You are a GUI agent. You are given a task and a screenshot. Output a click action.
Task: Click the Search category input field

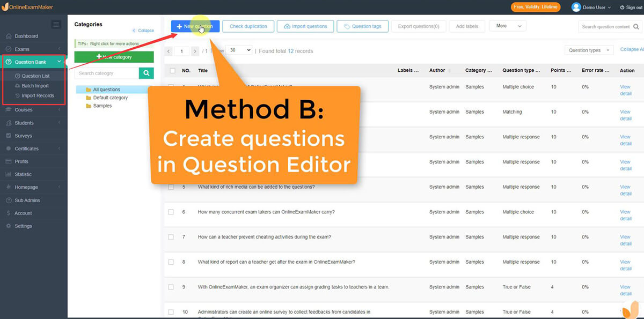(x=107, y=73)
